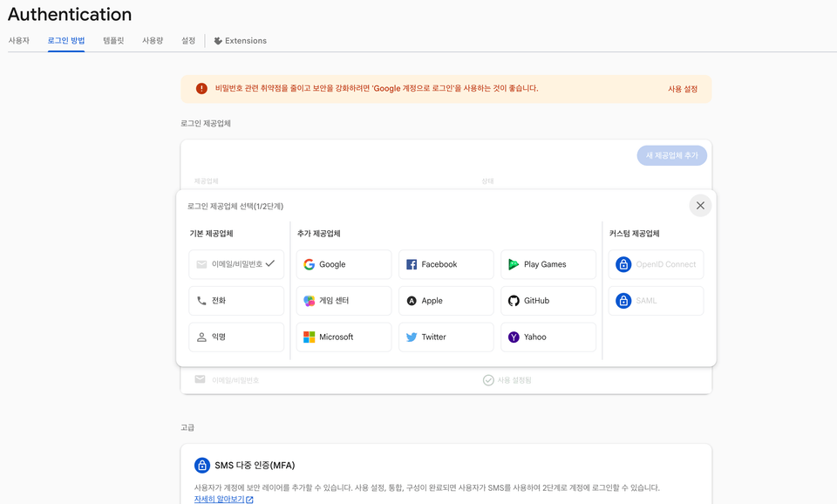Click 사용 설정 in the warning banner
This screenshot has width=837, height=504.
[x=683, y=89]
